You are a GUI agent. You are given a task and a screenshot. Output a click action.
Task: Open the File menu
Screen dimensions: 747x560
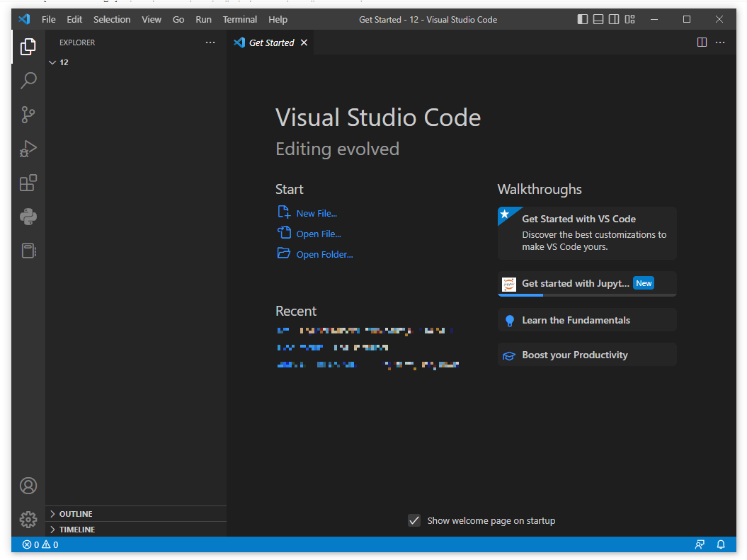coord(49,20)
